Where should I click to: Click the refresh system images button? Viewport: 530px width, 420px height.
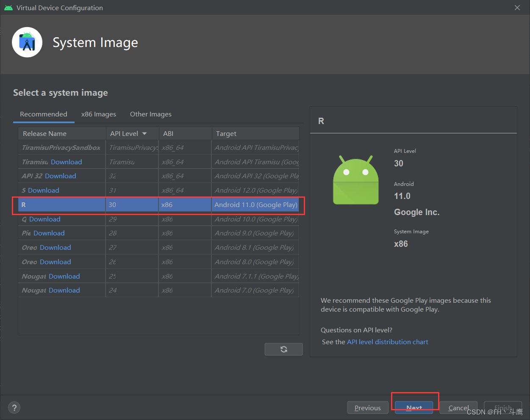[x=283, y=349]
